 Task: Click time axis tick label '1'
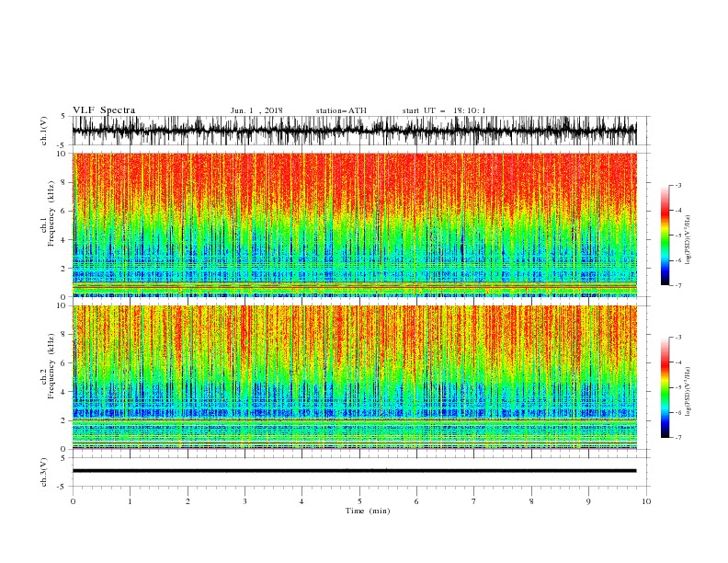coord(130,501)
